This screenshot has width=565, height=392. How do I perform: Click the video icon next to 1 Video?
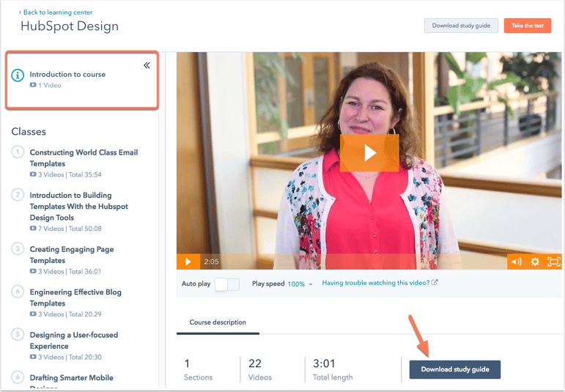coord(33,85)
